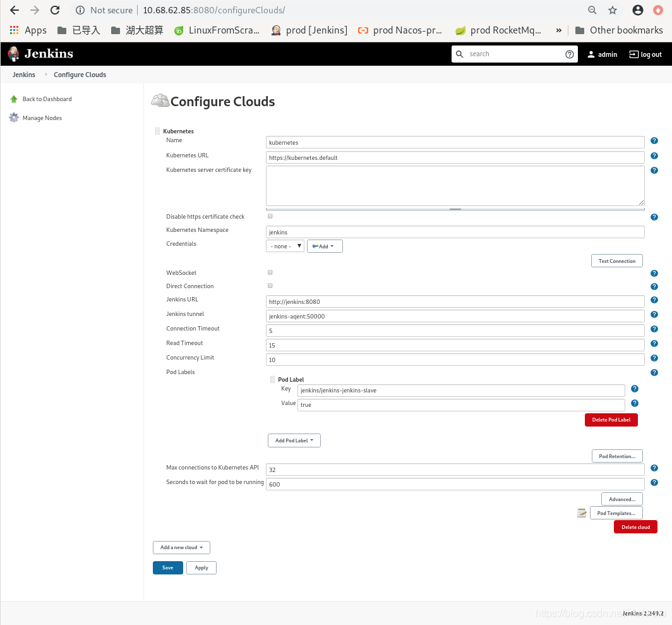672x625 pixels.
Task: Open the prod [Jenkins] bookmark
Action: click(309, 30)
